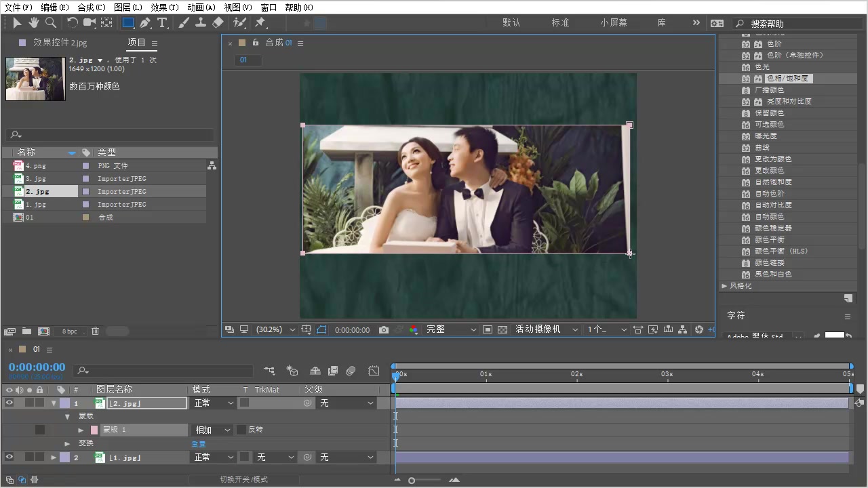Viewport: 868px width, 488px height.
Task: Click the snapshot camera icon in viewer
Action: click(x=384, y=330)
